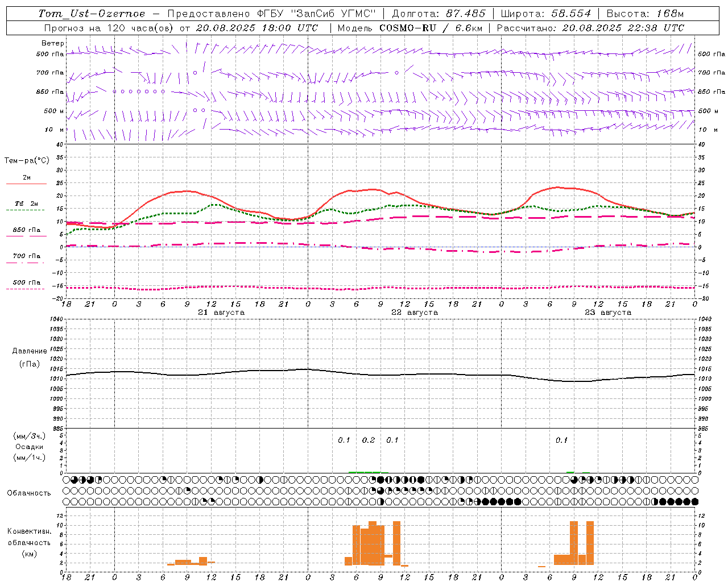The height and width of the screenshot is (582, 728).
Task: Click the '0.1' precipitation value above 23 августа
Action: [x=561, y=440]
